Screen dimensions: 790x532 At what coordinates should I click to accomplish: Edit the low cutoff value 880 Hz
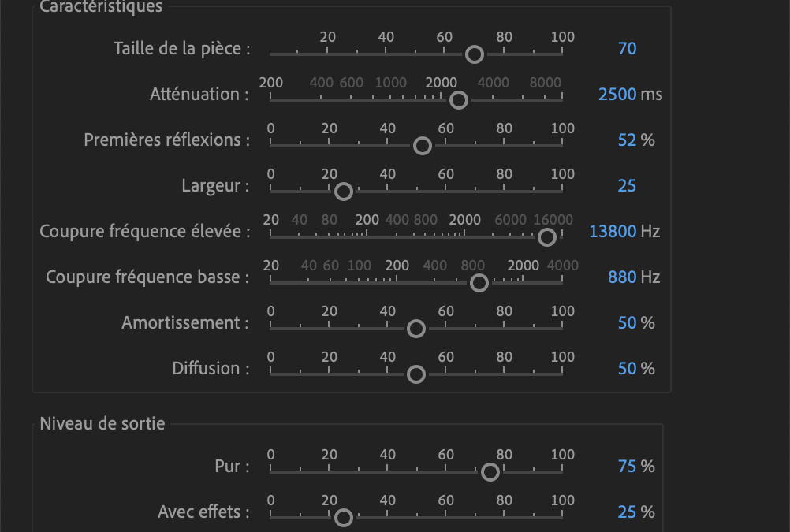pyautogui.click(x=622, y=277)
